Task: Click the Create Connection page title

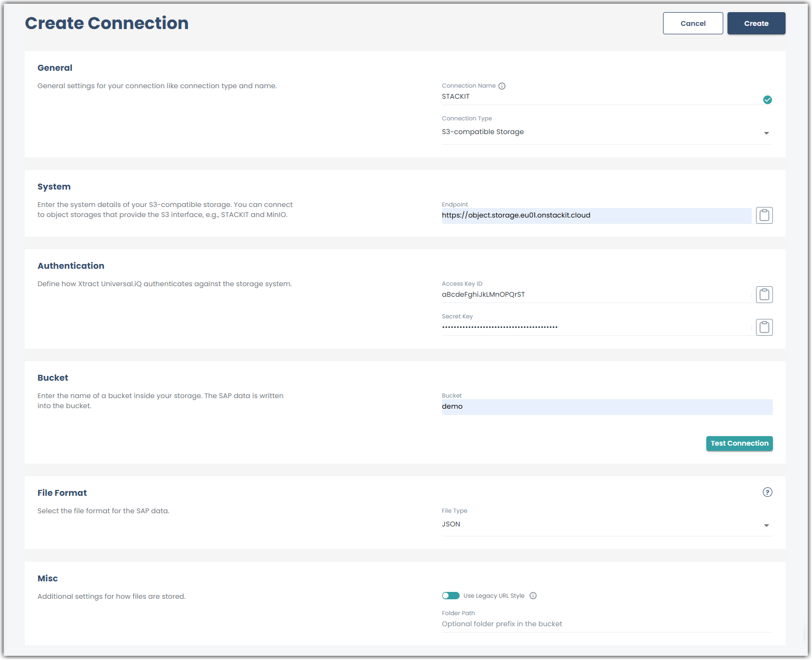Action: click(107, 23)
